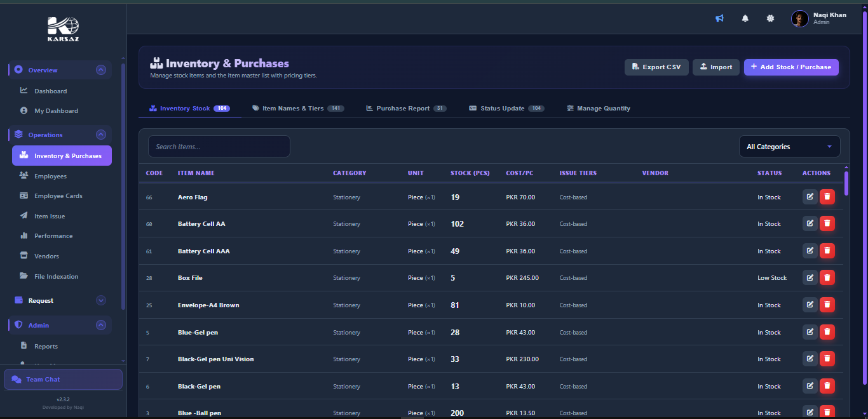Click Export CSV button
Screen dimensions: 868x419
[656, 67]
